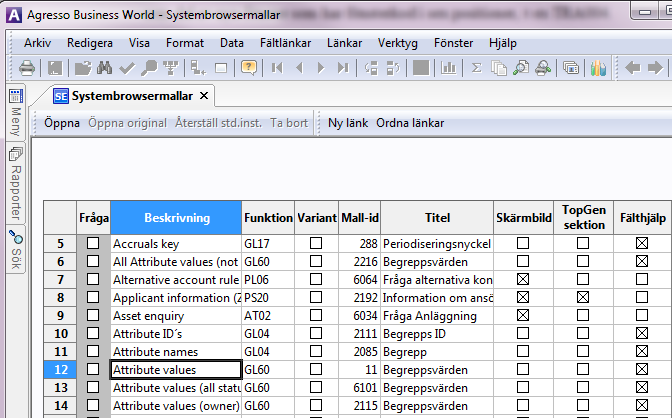Click the Ordna länkar button
The image size is (672, 418).
(x=410, y=123)
